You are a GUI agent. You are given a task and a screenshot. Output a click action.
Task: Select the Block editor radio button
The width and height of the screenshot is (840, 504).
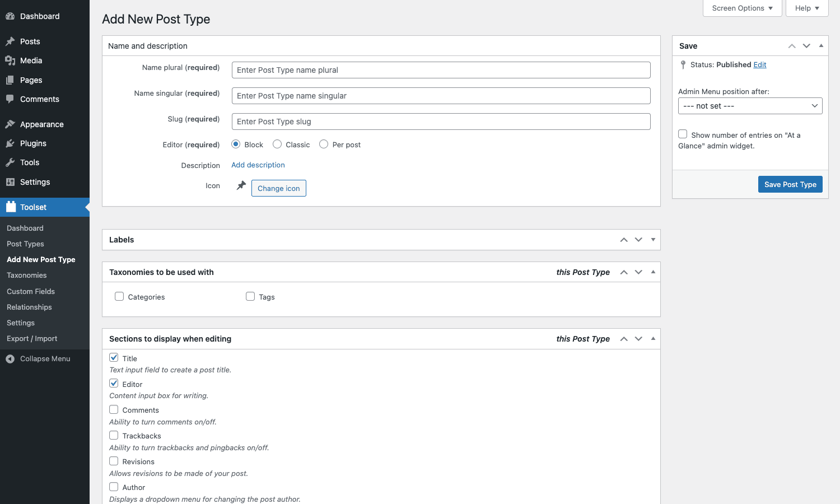coord(236,144)
